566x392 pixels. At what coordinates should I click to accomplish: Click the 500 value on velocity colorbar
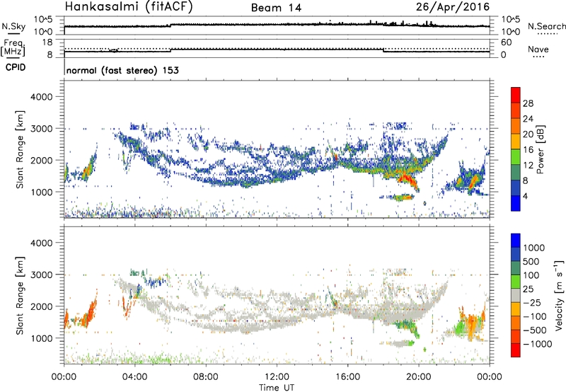pyautogui.click(x=531, y=262)
